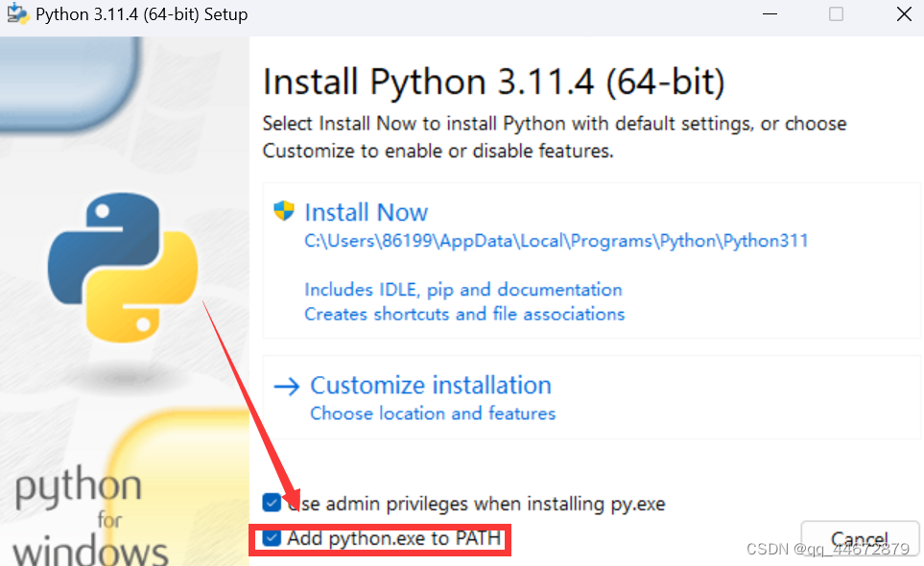This screenshot has width=924, height=566.
Task: Click the Python installer icon in title bar
Action: click(x=17, y=13)
